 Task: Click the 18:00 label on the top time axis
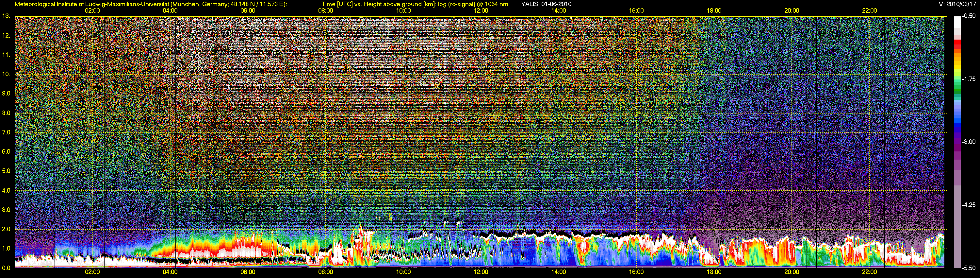point(714,11)
